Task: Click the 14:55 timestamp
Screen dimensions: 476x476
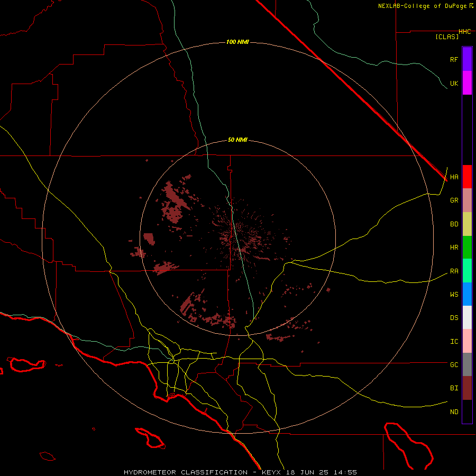Action: (345, 472)
